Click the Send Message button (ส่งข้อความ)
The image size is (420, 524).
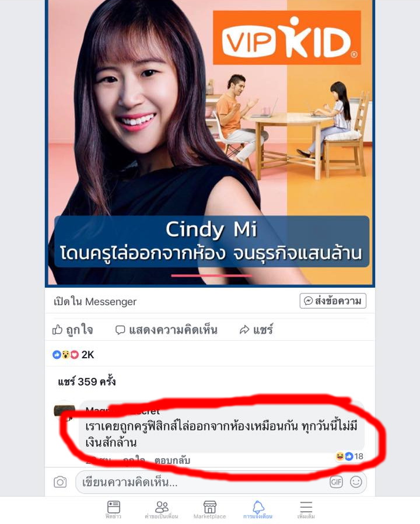[x=333, y=301]
